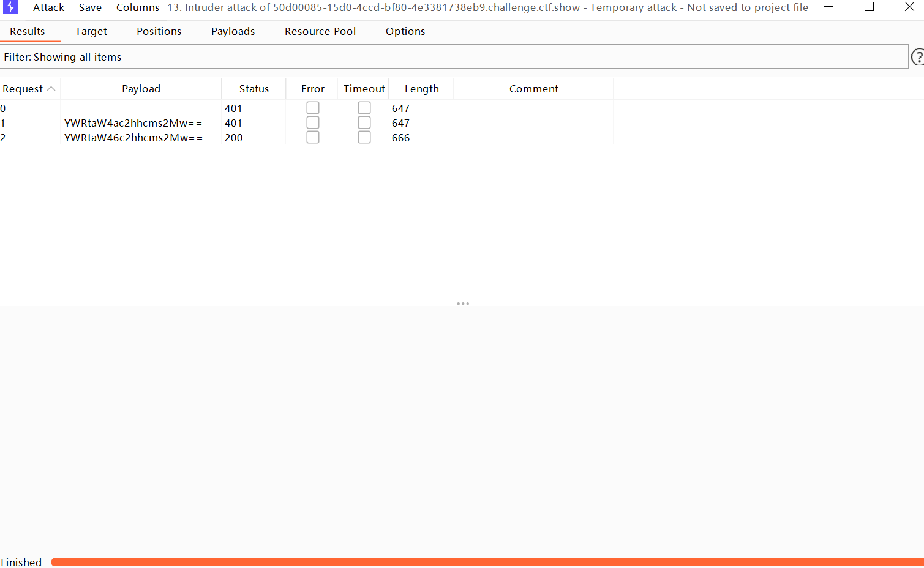Click the attack progress bar
Screen dimensions: 924x568
(x=487, y=562)
